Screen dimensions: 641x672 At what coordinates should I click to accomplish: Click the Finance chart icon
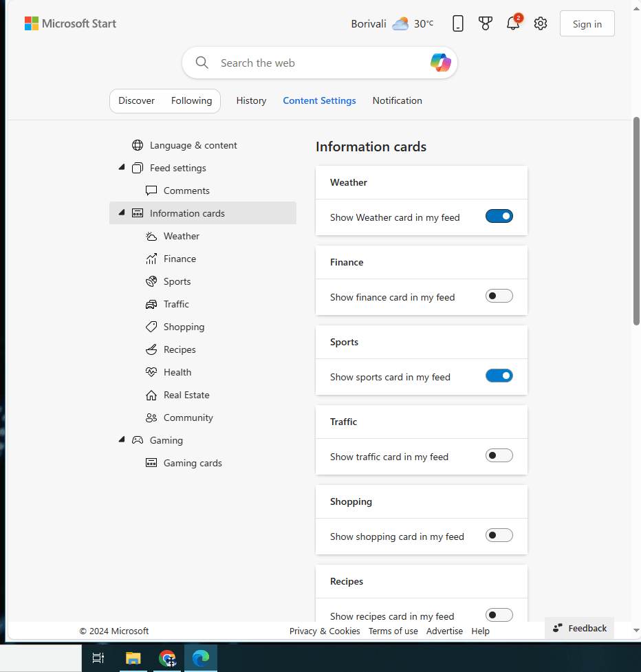pyautogui.click(x=151, y=259)
